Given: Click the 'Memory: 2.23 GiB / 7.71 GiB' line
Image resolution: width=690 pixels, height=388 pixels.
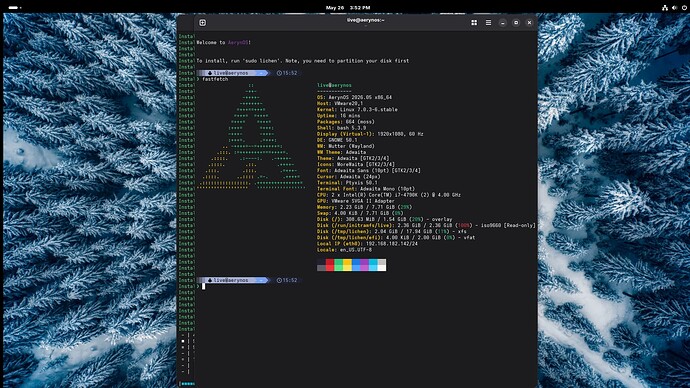Looking at the screenshot, I should [x=364, y=207].
